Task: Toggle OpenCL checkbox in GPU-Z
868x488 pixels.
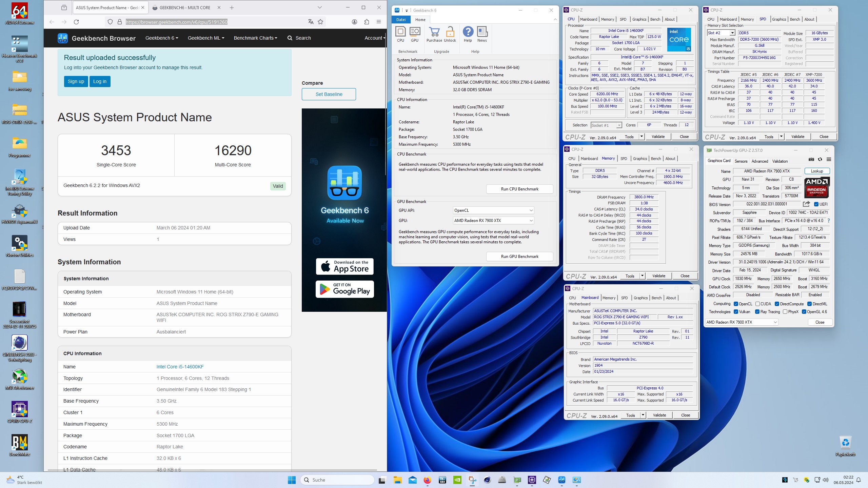Action: tap(736, 304)
